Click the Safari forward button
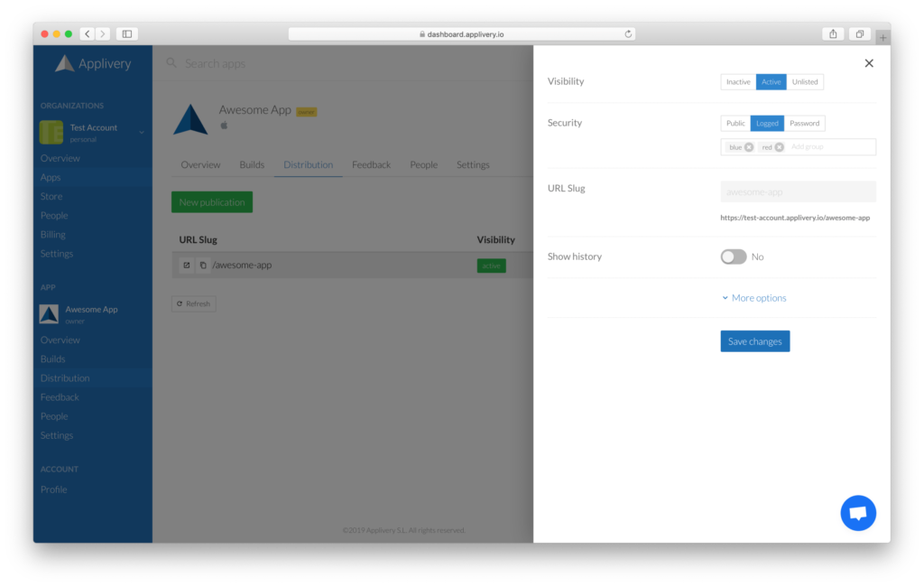Image resolution: width=924 pixels, height=587 pixels. click(103, 33)
